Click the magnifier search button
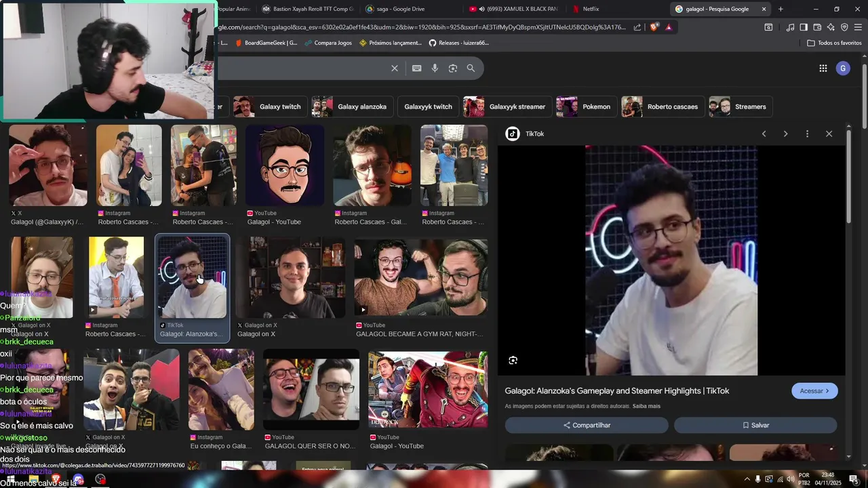868x488 pixels. pos(471,68)
